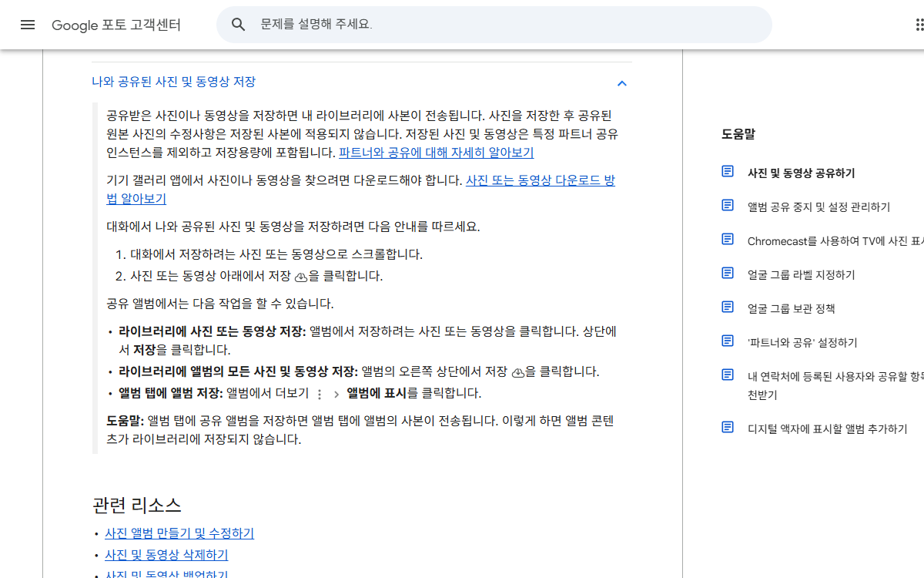Click the line '공유 앨범에서는 다음 작업을 할 수 있습니다.'
This screenshot has height=578, width=924.
(x=220, y=304)
